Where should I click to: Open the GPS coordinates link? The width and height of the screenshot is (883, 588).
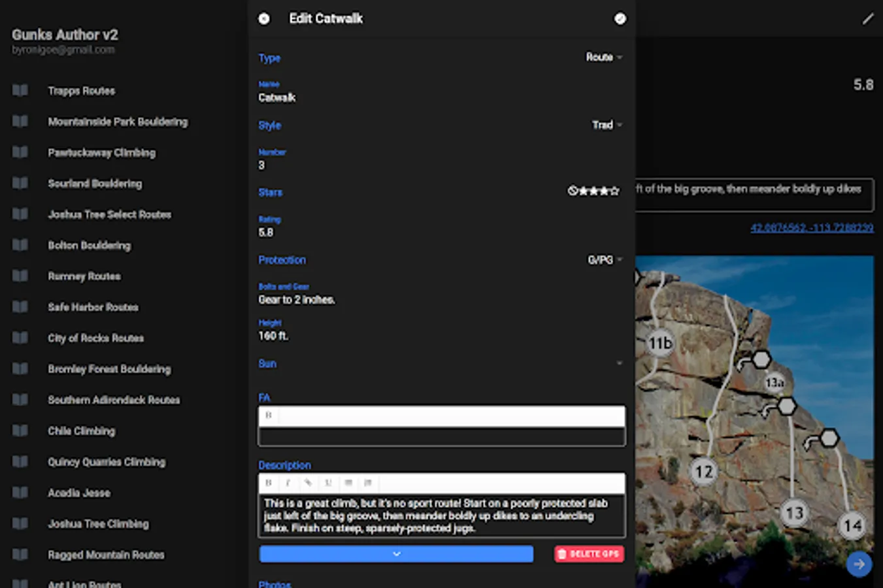pyautogui.click(x=811, y=228)
